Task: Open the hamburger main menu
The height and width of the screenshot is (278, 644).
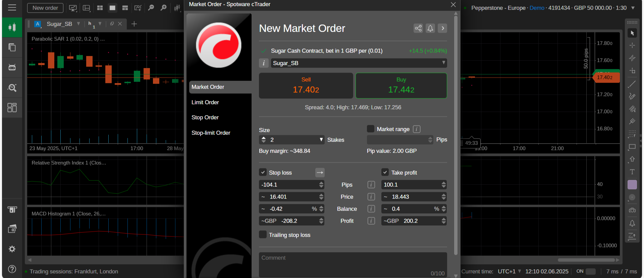Action: coord(12,8)
